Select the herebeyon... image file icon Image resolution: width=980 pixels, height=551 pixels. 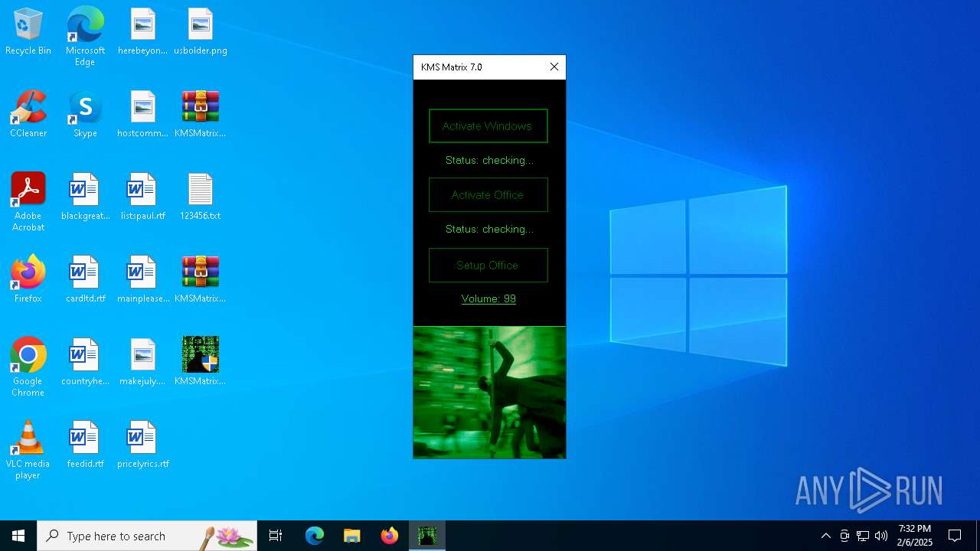coord(143,32)
